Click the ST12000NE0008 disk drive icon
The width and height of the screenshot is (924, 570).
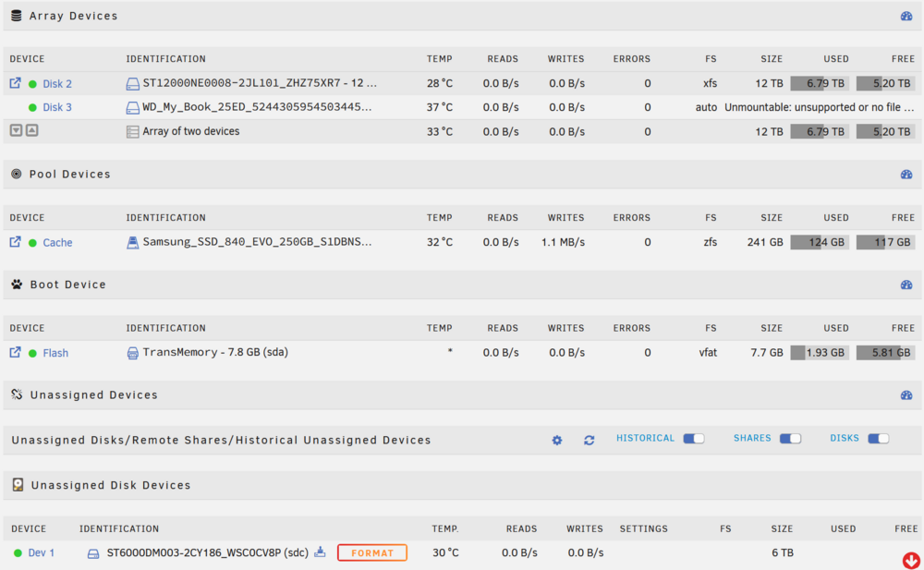pyautogui.click(x=132, y=84)
